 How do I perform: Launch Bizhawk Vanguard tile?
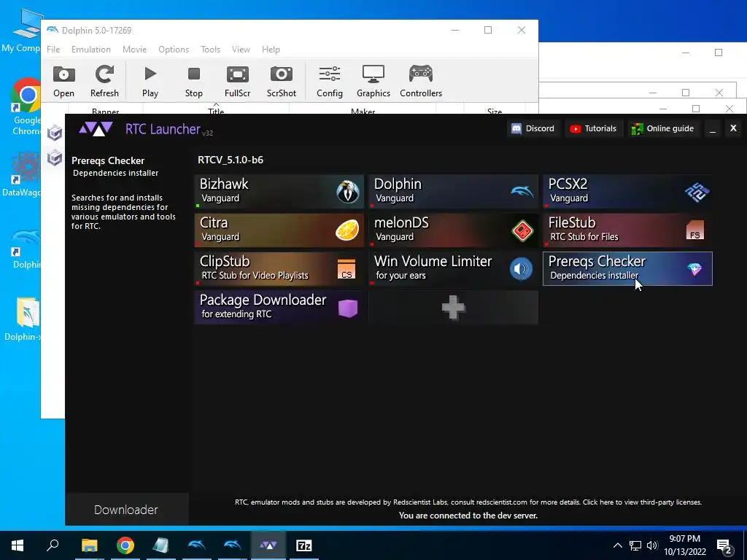pos(279,192)
